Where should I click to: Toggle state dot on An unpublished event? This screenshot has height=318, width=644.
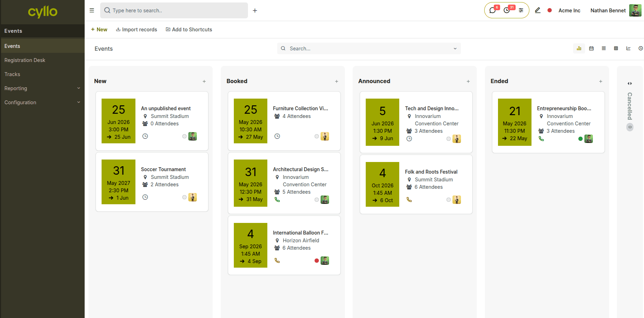[x=184, y=136]
